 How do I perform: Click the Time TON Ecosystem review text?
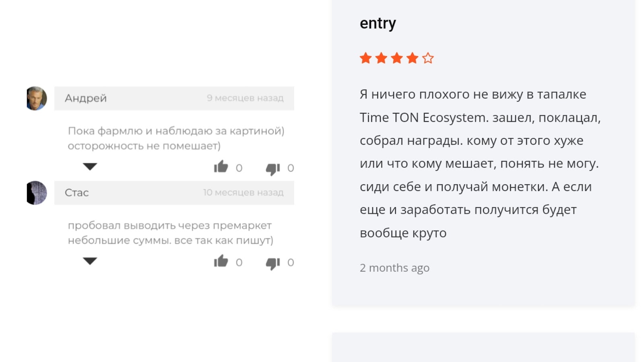(x=480, y=163)
